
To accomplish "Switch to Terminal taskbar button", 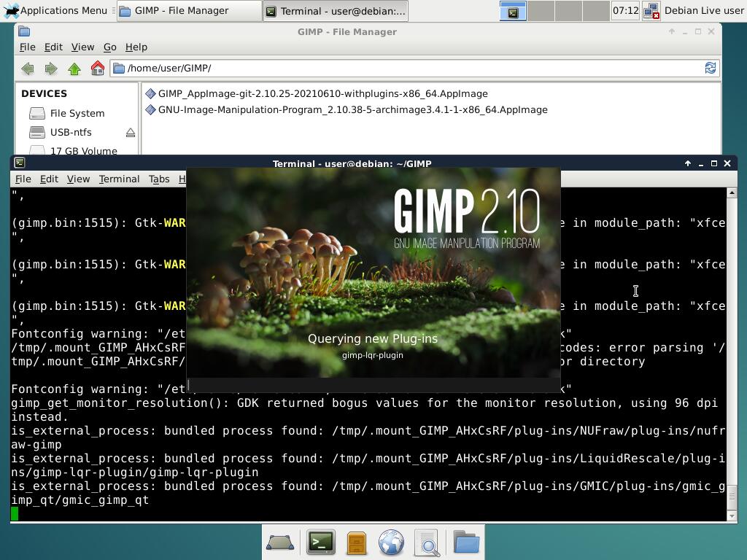I will click(x=336, y=11).
